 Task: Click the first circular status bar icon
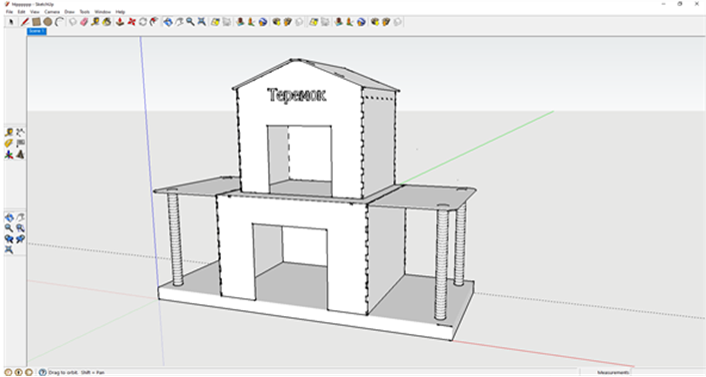pyautogui.click(x=8, y=372)
